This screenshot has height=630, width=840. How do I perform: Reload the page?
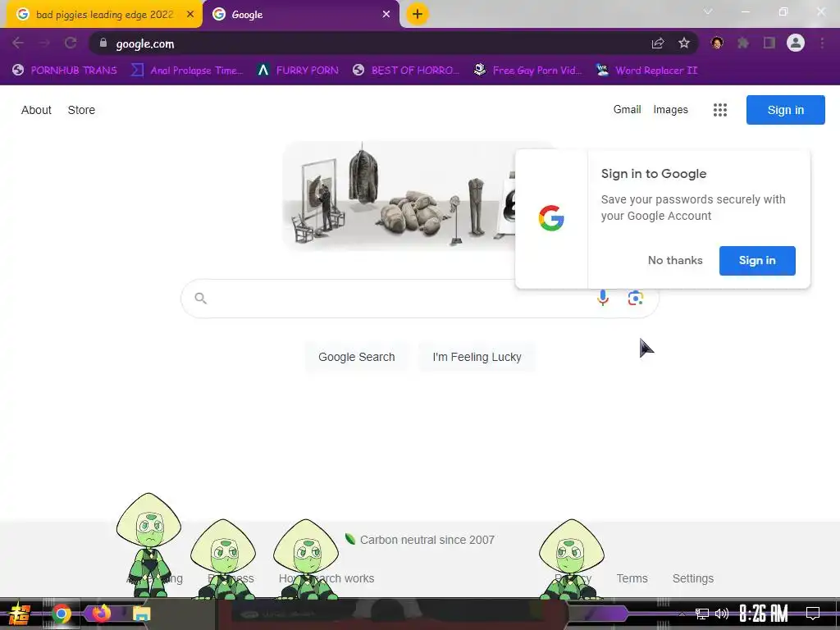(x=71, y=43)
